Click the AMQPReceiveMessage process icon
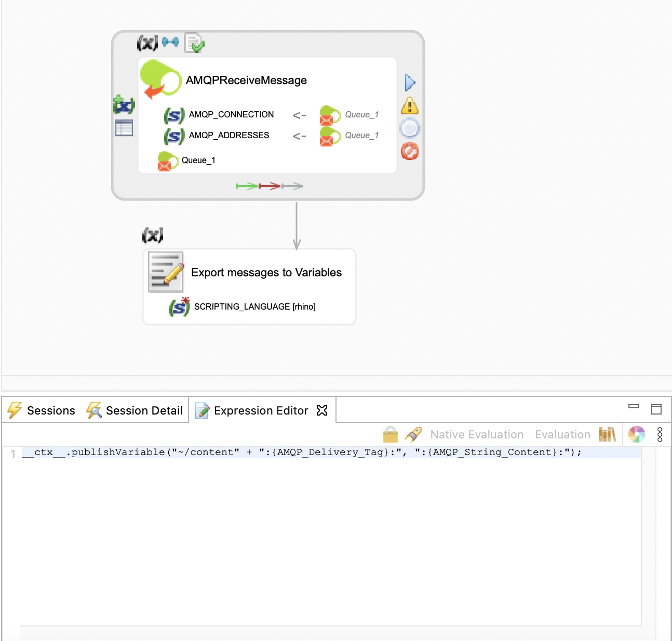Image resolution: width=672 pixels, height=641 pixels. coord(160,79)
